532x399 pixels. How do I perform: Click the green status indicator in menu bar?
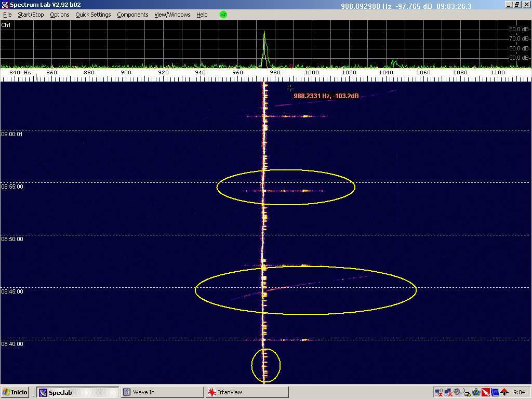[x=223, y=15]
